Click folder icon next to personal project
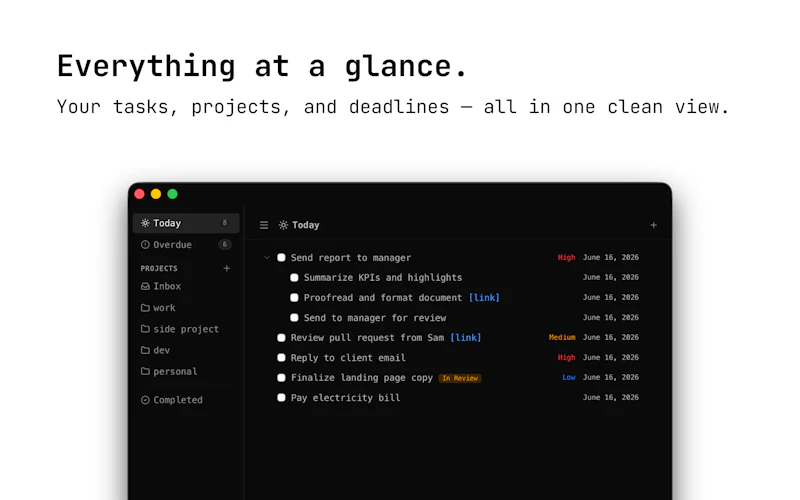The width and height of the screenshot is (800, 500). pos(145,371)
